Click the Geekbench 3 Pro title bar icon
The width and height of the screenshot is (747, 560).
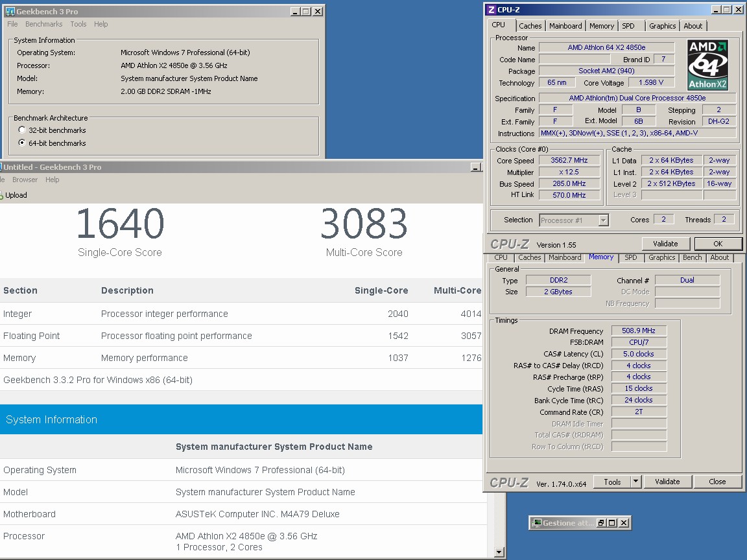point(10,12)
